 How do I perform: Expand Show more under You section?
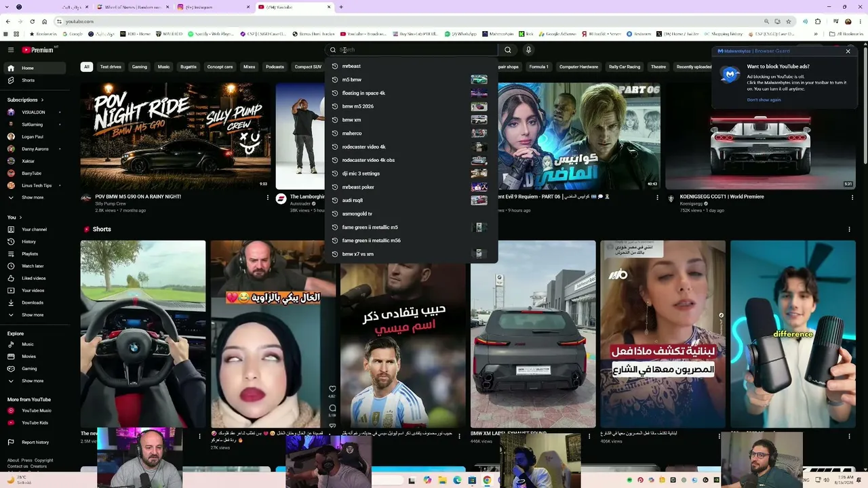[34, 314]
